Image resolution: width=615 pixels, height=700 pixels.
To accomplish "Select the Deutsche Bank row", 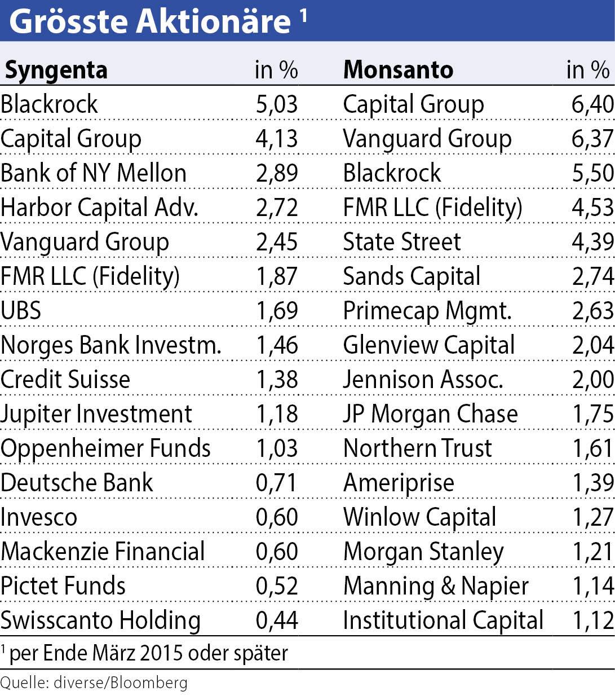I will 77,483.
